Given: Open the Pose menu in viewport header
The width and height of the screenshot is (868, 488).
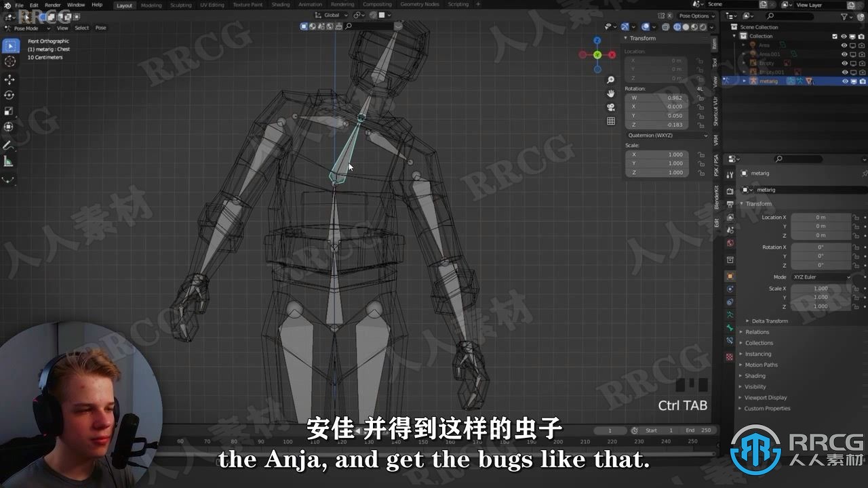Looking at the screenshot, I should pyautogui.click(x=100, y=28).
